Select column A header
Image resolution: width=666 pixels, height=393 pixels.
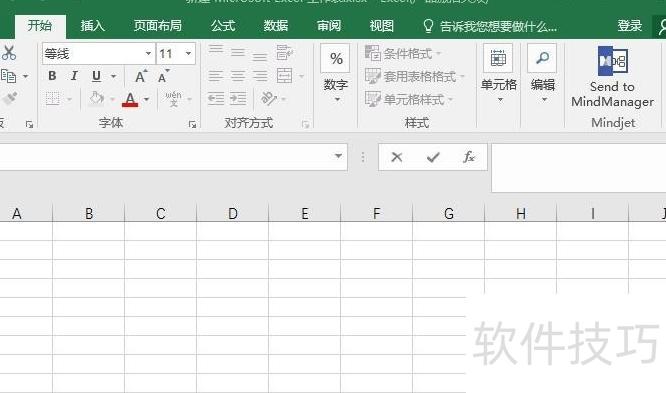pos(25,213)
